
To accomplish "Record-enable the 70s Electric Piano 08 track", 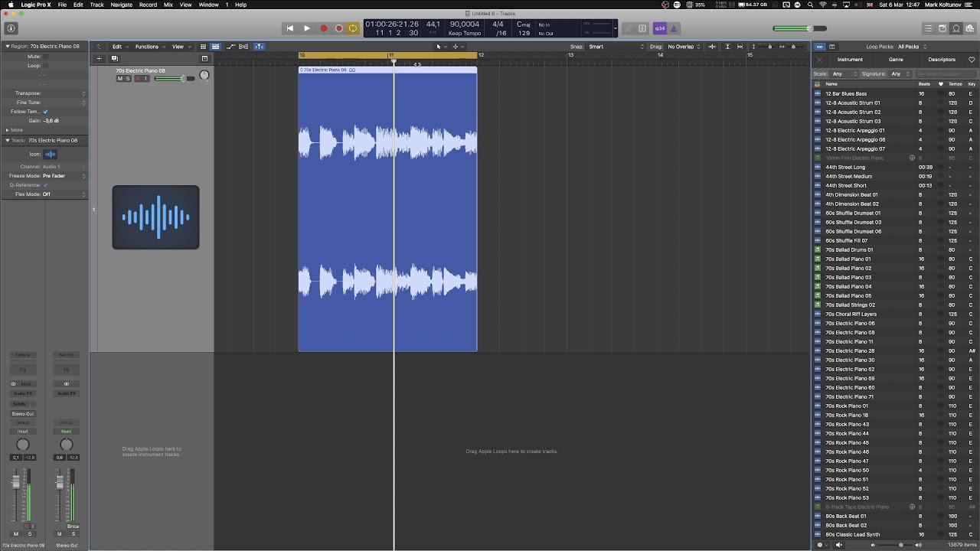I will click(x=138, y=79).
